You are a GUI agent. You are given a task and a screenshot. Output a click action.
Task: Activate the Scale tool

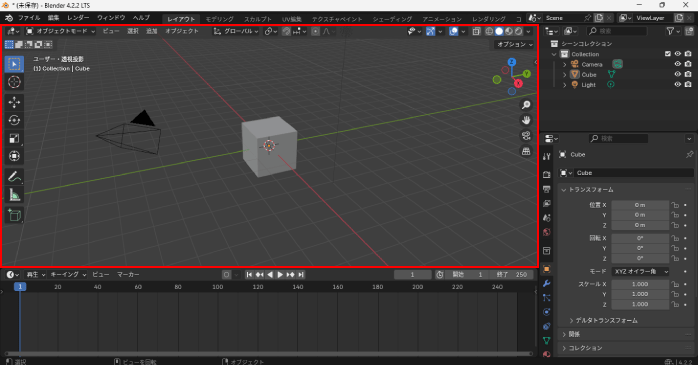click(14, 138)
